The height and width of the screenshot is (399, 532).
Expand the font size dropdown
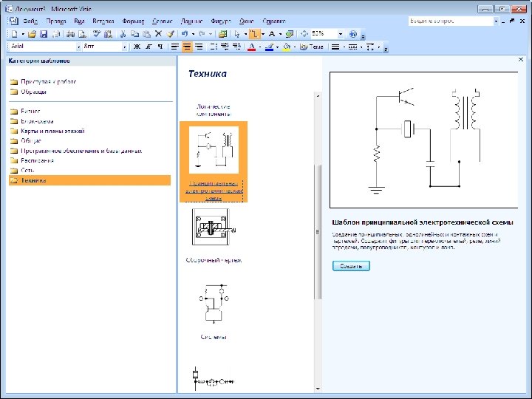pyautogui.click(x=125, y=47)
